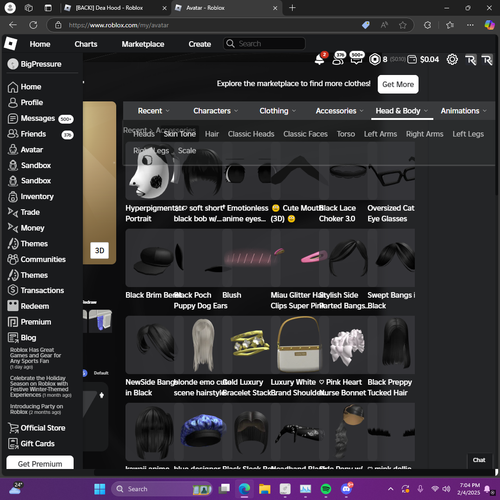
Task: Show hidden system tray icons chevron
Action: click(x=390, y=489)
